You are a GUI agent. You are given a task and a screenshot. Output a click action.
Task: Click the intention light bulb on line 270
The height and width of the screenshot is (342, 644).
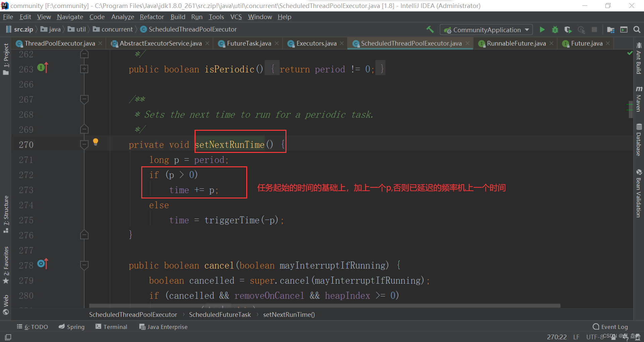point(96,142)
